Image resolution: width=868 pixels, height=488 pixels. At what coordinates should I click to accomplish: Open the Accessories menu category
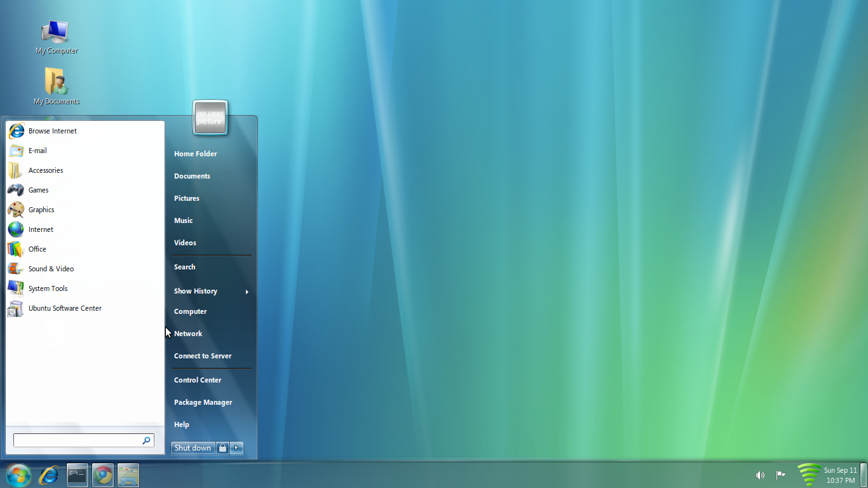pos(46,170)
